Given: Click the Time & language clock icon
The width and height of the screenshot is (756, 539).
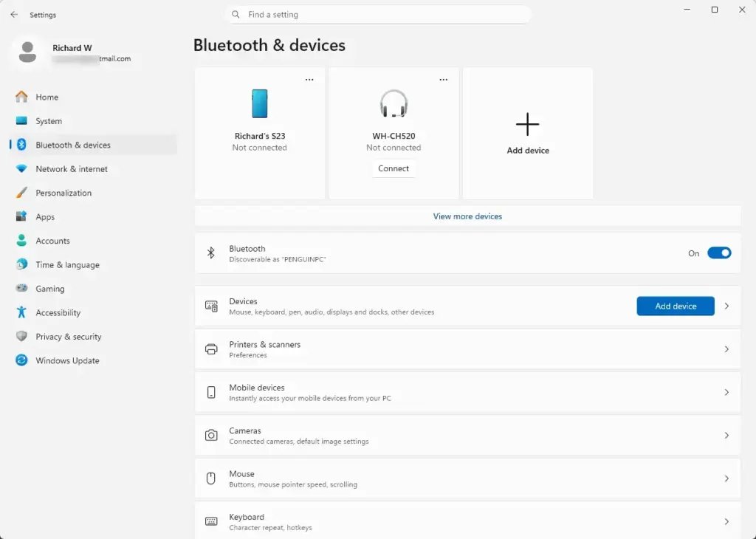Looking at the screenshot, I should coord(21,264).
